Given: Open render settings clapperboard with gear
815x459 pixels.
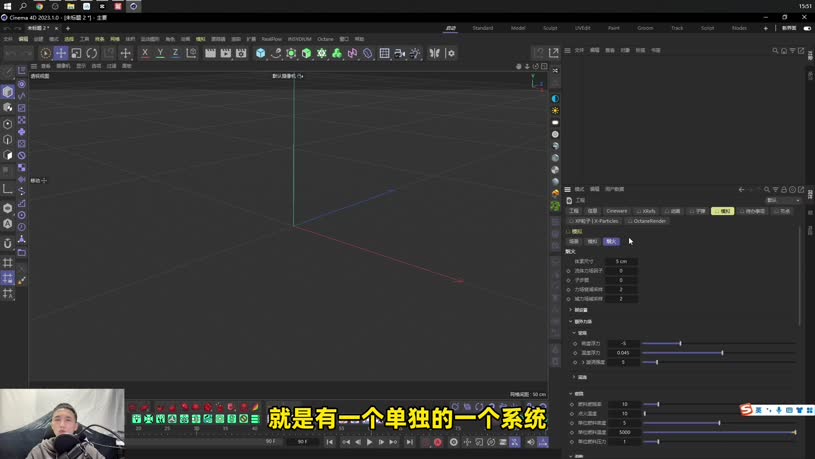Looking at the screenshot, I should [241, 53].
